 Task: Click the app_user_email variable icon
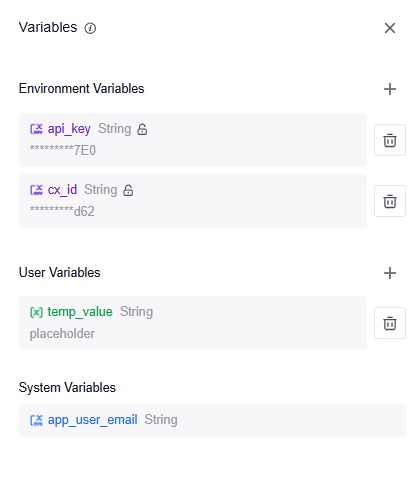[36, 420]
